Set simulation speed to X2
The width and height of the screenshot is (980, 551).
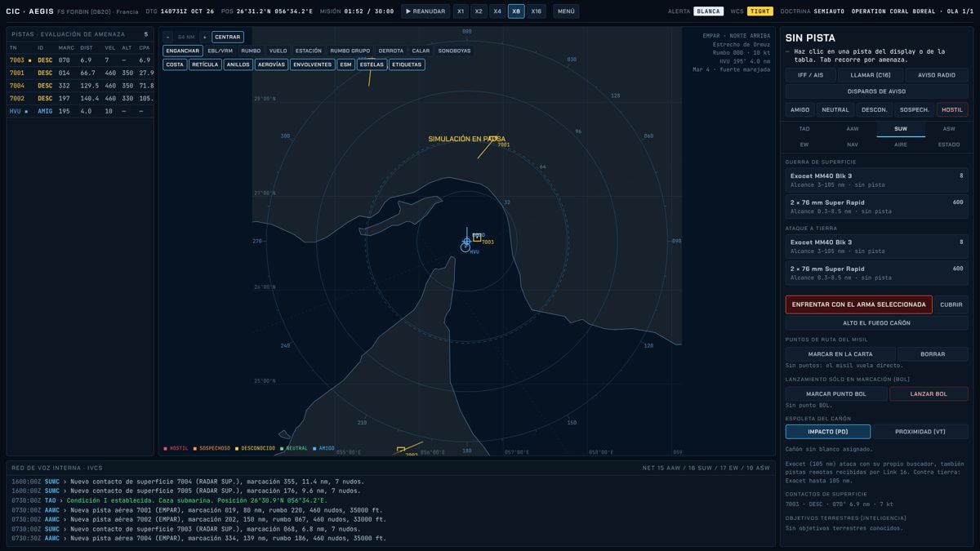point(479,11)
